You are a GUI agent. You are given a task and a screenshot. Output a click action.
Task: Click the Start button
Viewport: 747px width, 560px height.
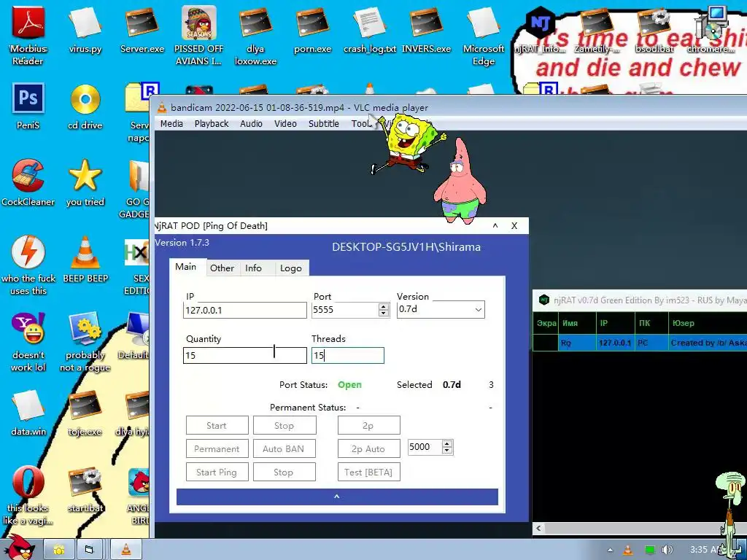pyautogui.click(x=217, y=425)
